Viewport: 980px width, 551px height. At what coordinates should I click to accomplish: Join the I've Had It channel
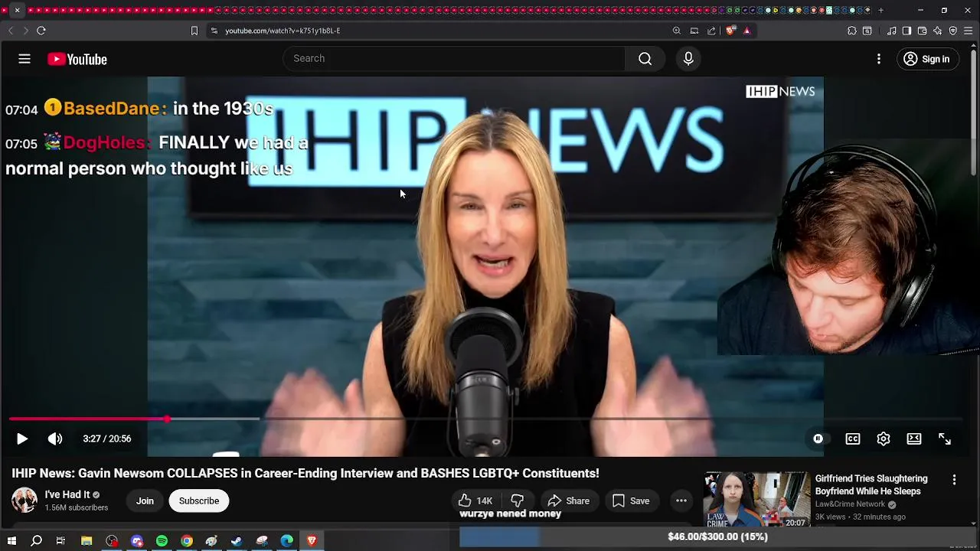[145, 500]
